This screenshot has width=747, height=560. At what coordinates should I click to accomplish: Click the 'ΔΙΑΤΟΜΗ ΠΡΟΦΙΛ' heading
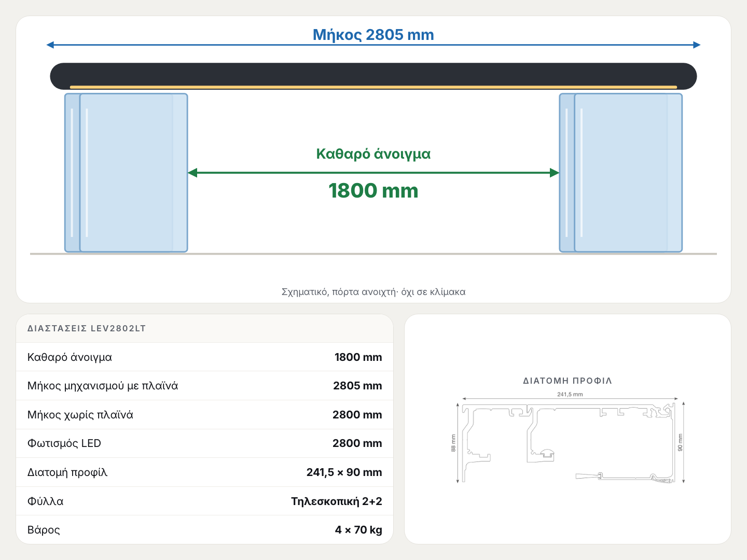568,381
